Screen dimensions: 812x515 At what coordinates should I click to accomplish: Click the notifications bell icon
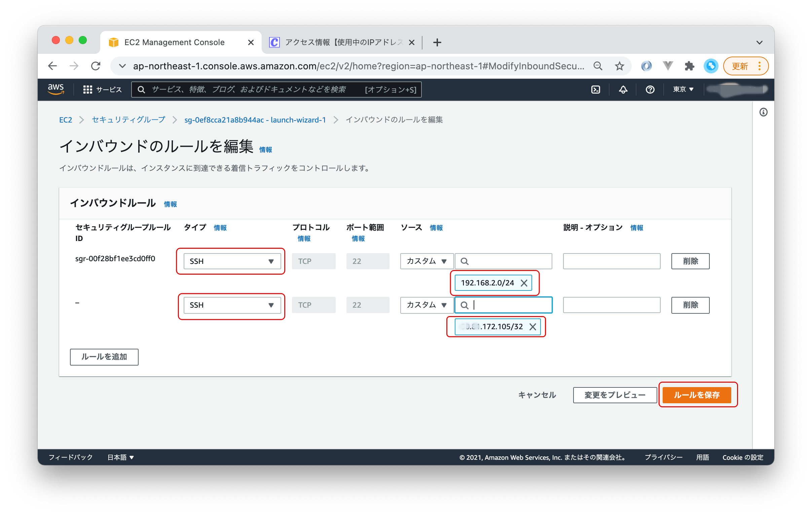pos(623,90)
